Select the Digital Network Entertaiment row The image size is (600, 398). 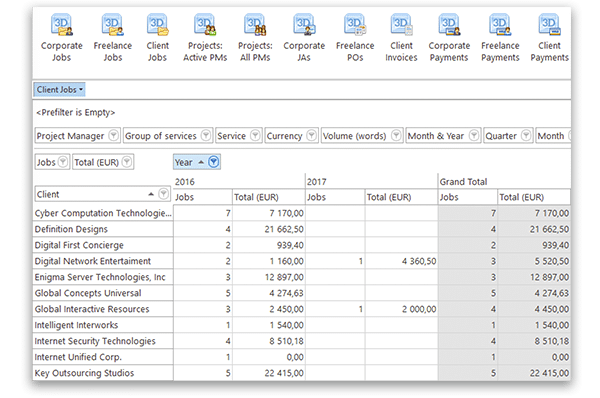pyautogui.click(x=103, y=261)
